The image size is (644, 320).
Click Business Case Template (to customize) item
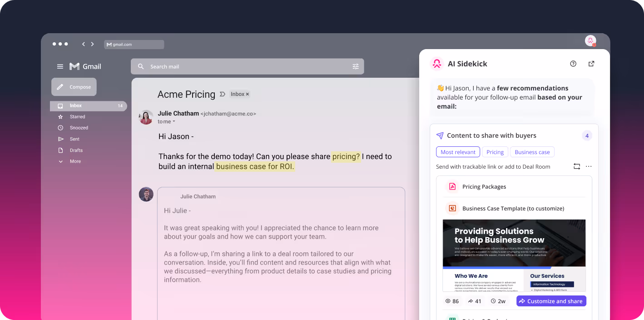(x=514, y=208)
